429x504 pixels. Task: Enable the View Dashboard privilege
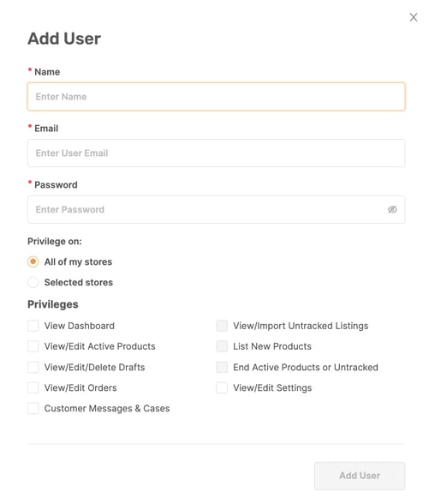click(x=33, y=326)
